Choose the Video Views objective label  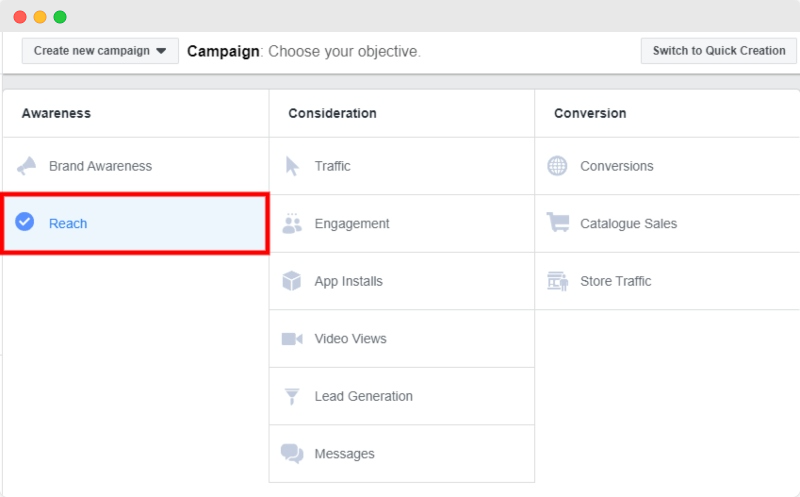351,339
